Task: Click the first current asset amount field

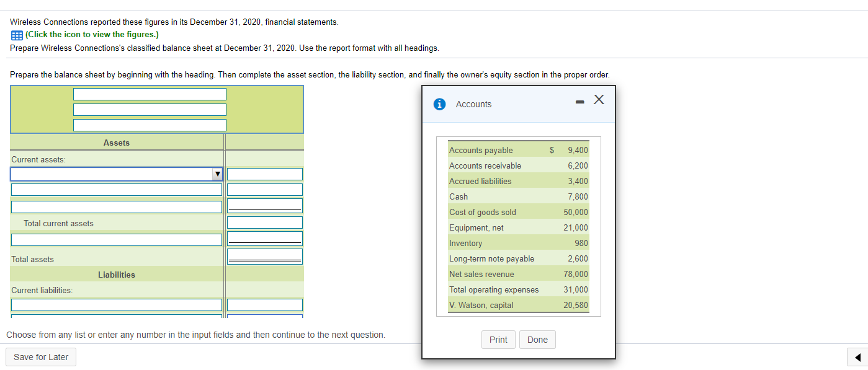Action: point(265,174)
